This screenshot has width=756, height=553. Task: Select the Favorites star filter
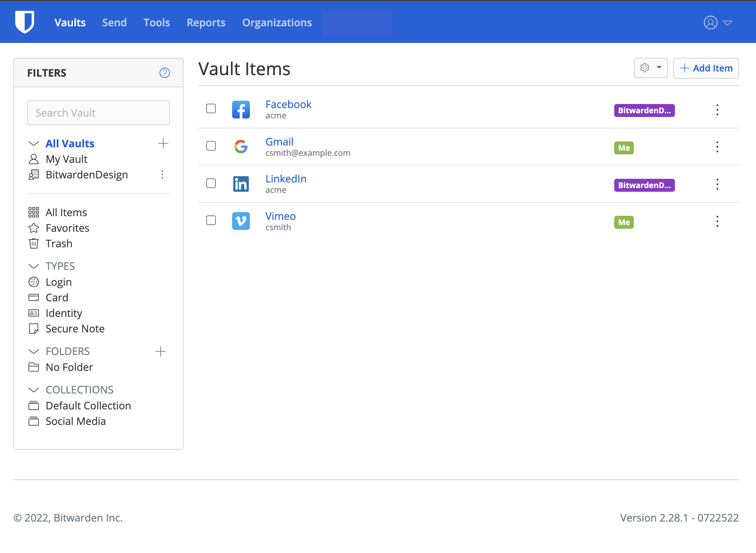[67, 228]
